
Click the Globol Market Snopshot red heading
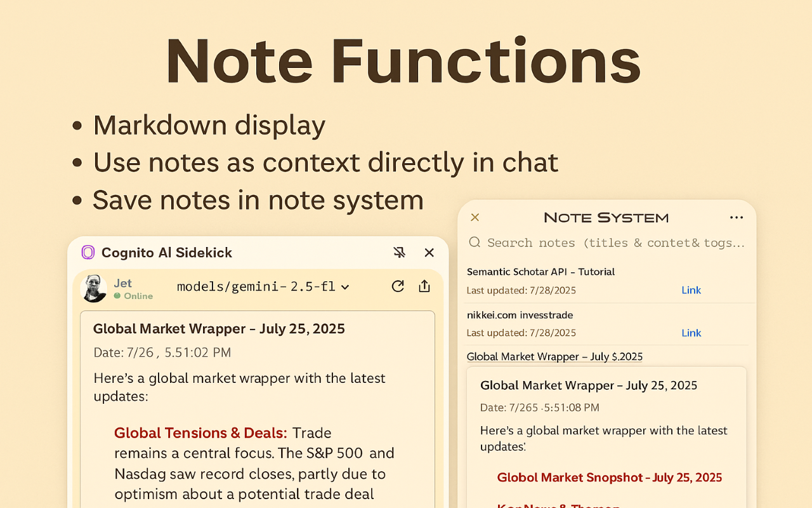pos(609,478)
